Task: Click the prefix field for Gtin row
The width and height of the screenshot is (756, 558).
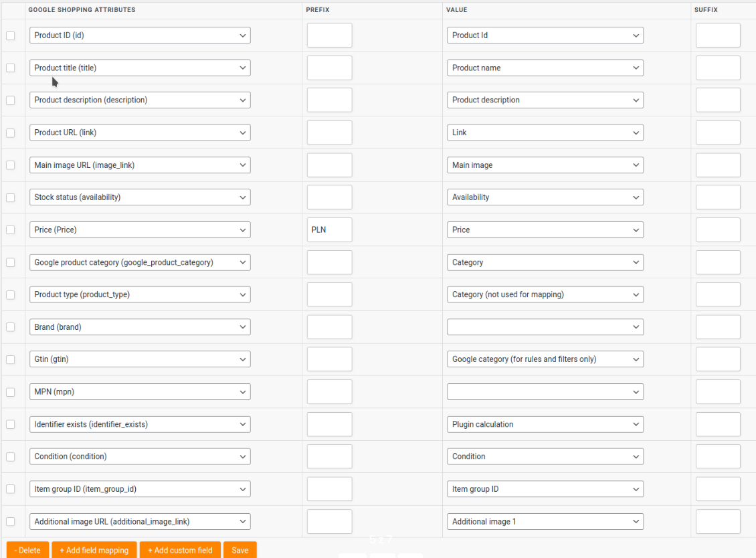Action: [x=329, y=359]
